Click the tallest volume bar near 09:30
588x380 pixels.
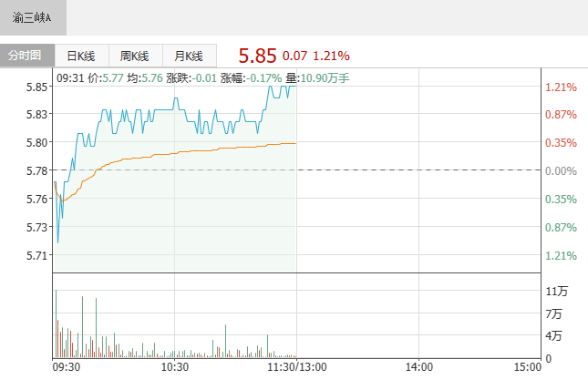[57, 324]
